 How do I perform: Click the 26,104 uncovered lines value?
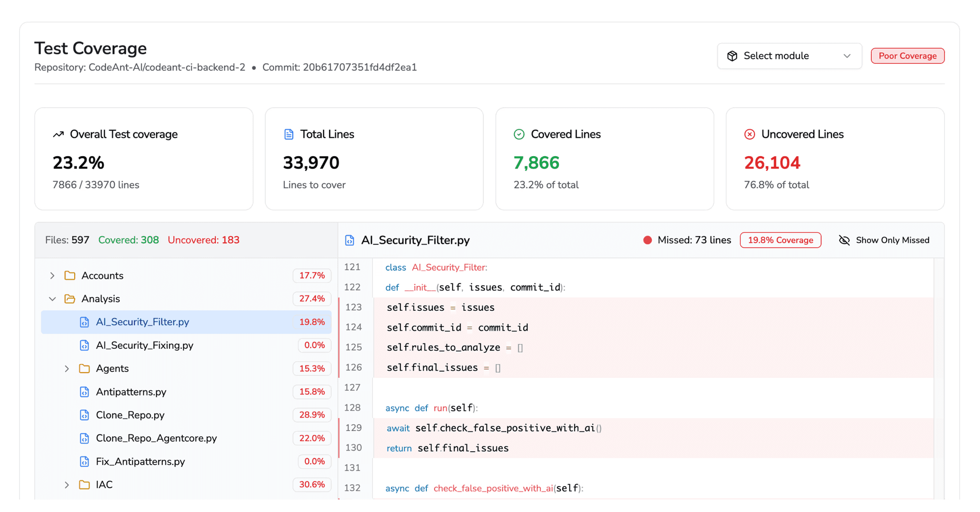(772, 163)
